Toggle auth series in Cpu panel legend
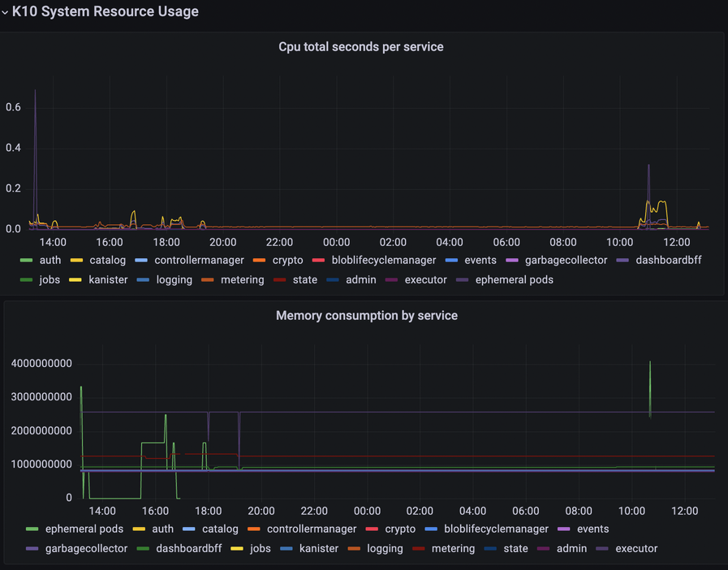 coord(50,260)
